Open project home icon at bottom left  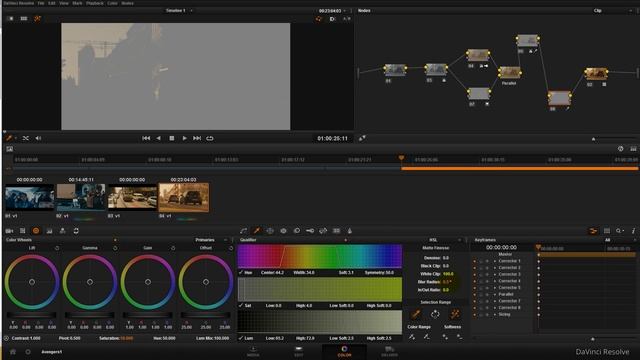[13, 351]
